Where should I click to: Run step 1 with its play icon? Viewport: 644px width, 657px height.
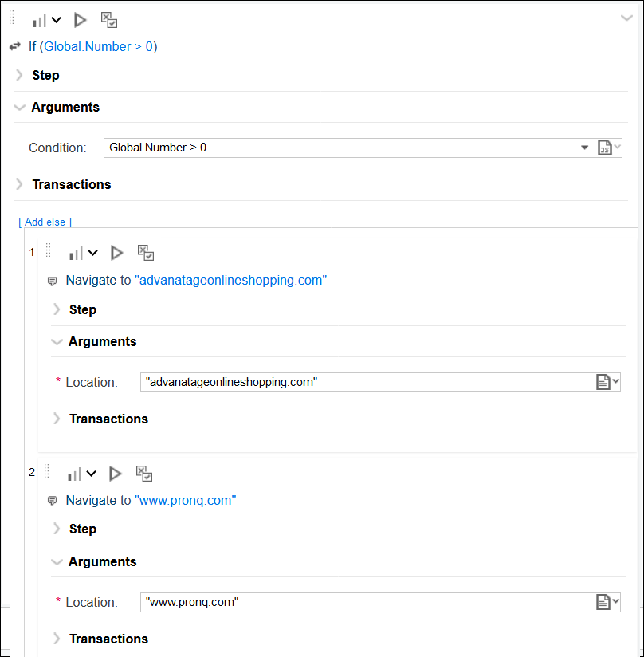pyautogui.click(x=116, y=253)
